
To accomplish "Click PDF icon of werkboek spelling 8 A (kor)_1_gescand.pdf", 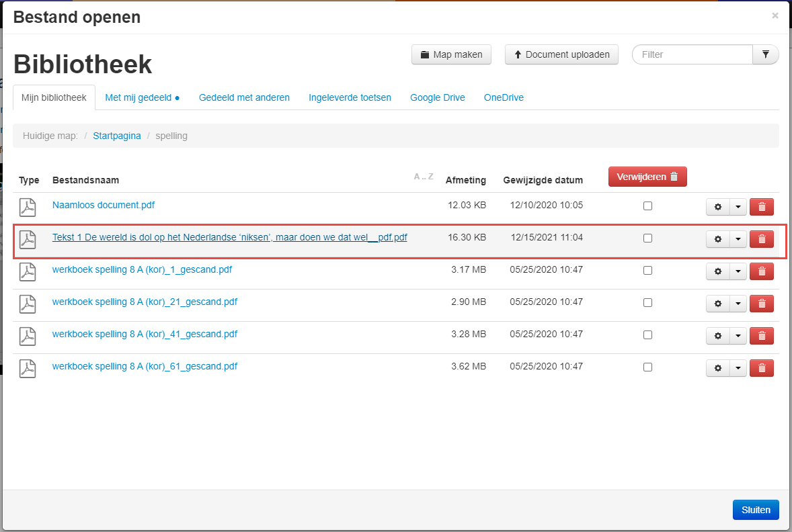I will (28, 271).
